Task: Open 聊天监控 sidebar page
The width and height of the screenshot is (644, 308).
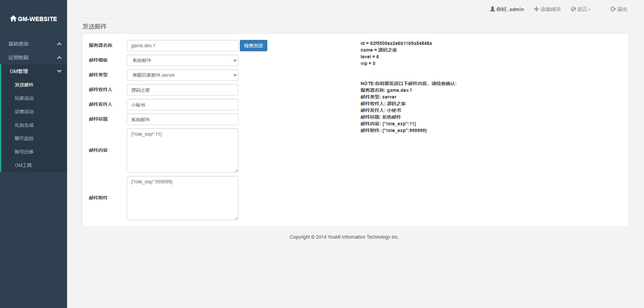Action: [24, 138]
